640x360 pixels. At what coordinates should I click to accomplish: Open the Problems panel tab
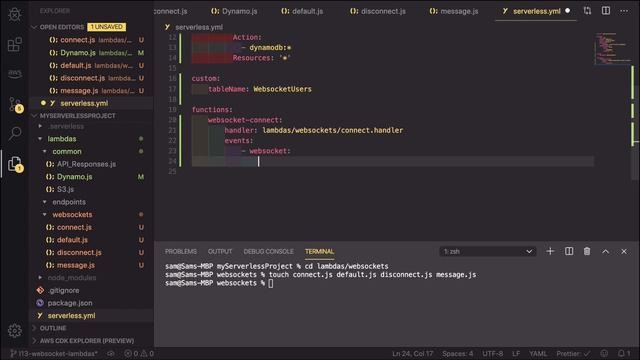pyautogui.click(x=181, y=251)
